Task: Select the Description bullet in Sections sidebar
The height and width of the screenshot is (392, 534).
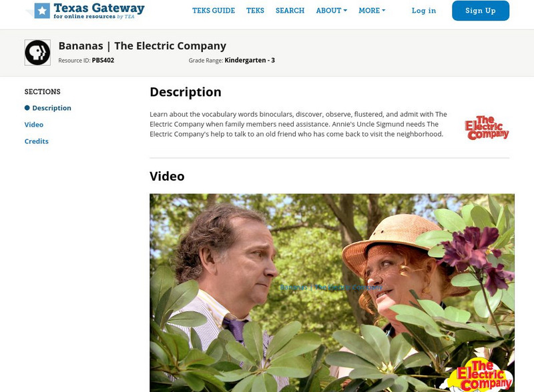Action: (27, 108)
